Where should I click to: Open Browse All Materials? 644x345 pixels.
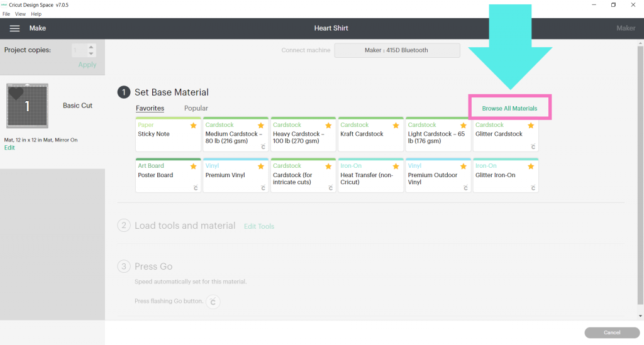click(x=509, y=108)
